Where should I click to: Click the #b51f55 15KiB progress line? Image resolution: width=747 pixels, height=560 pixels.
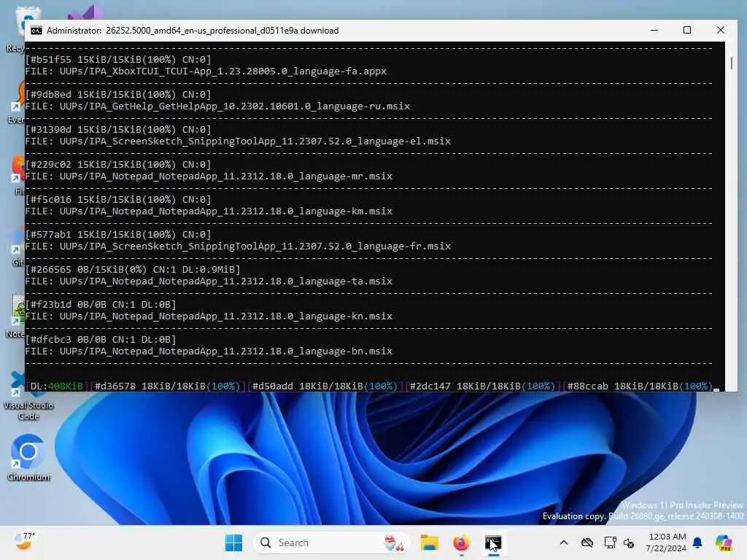118,60
